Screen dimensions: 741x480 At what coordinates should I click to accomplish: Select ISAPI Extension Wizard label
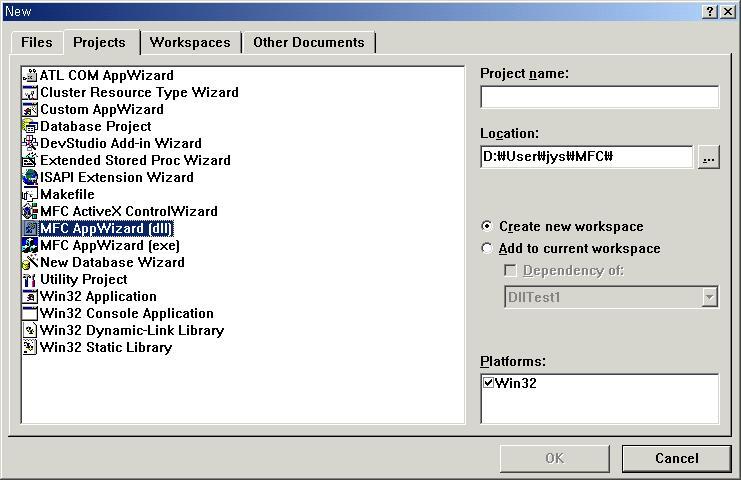tap(117, 177)
